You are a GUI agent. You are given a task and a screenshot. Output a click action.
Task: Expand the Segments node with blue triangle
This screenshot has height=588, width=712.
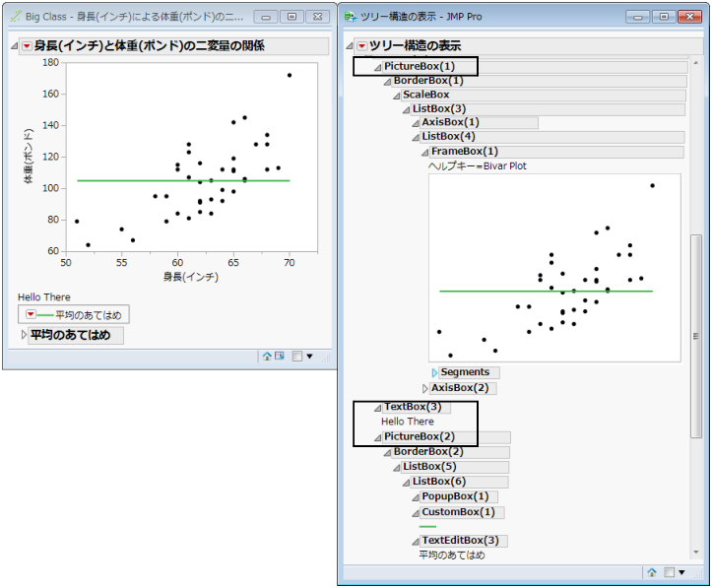click(x=434, y=372)
